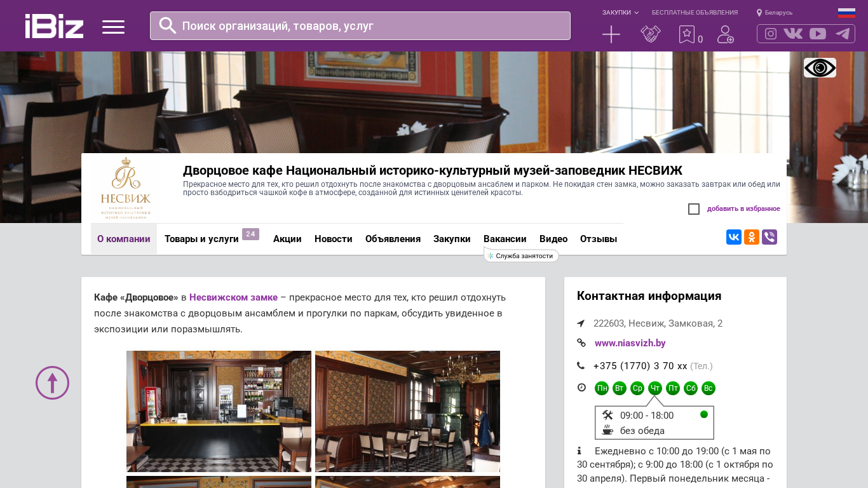This screenshot has height=488, width=868.
Task: Open the favorites bookmark star icon
Action: pos(686,34)
